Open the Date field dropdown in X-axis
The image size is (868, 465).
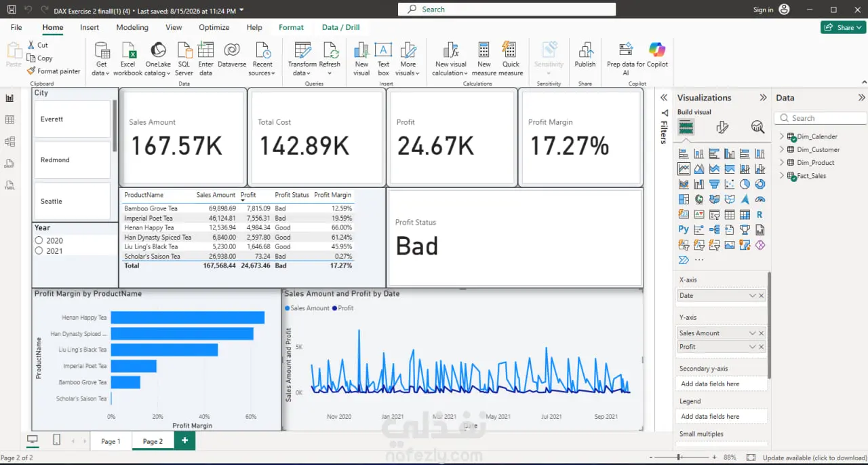(752, 296)
